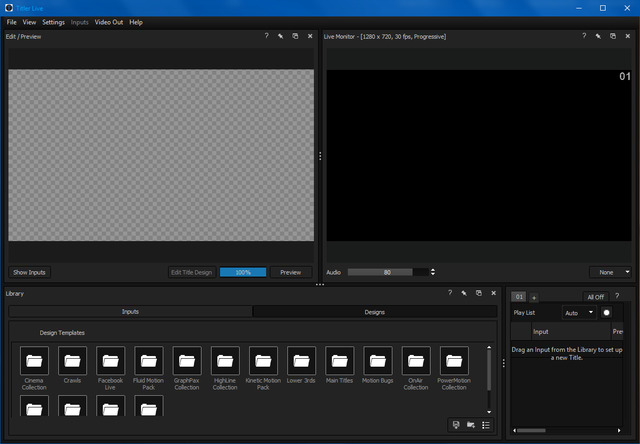640x444 pixels.
Task: Open the Facebook Live template folder
Action: pyautogui.click(x=110, y=361)
